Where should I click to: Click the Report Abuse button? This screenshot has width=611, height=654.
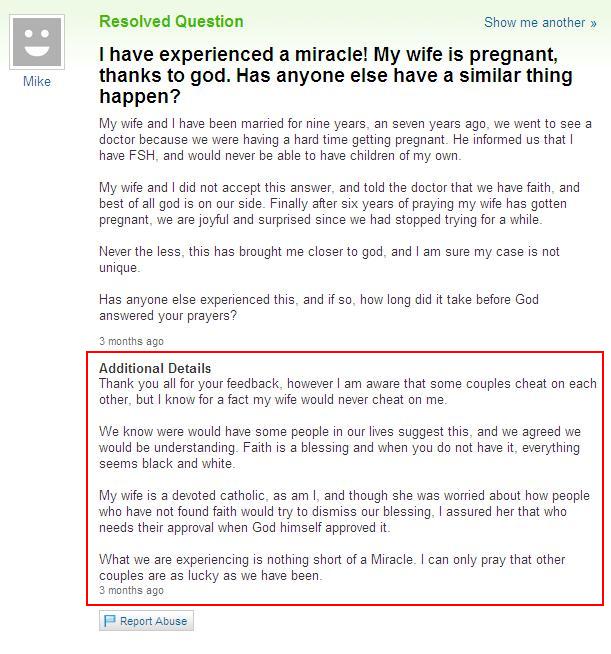pyautogui.click(x=146, y=621)
